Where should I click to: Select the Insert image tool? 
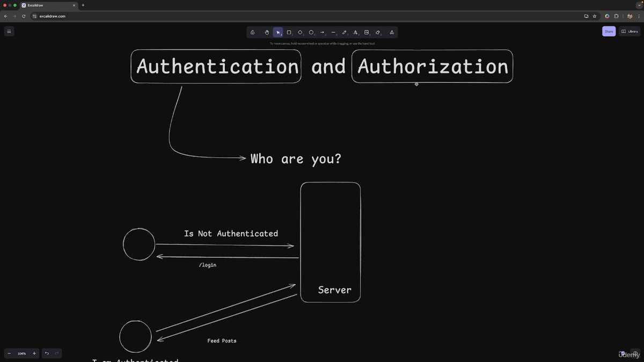point(367,32)
